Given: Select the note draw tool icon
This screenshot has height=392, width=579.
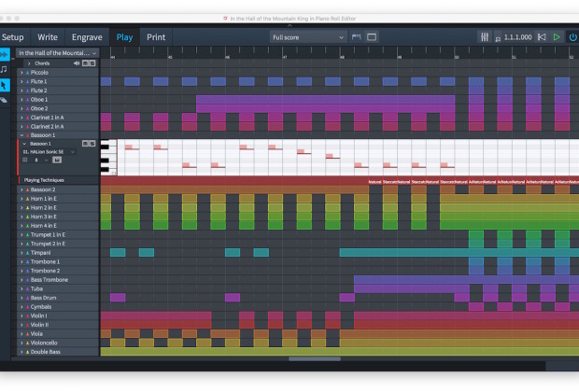Looking at the screenshot, I should [4, 69].
